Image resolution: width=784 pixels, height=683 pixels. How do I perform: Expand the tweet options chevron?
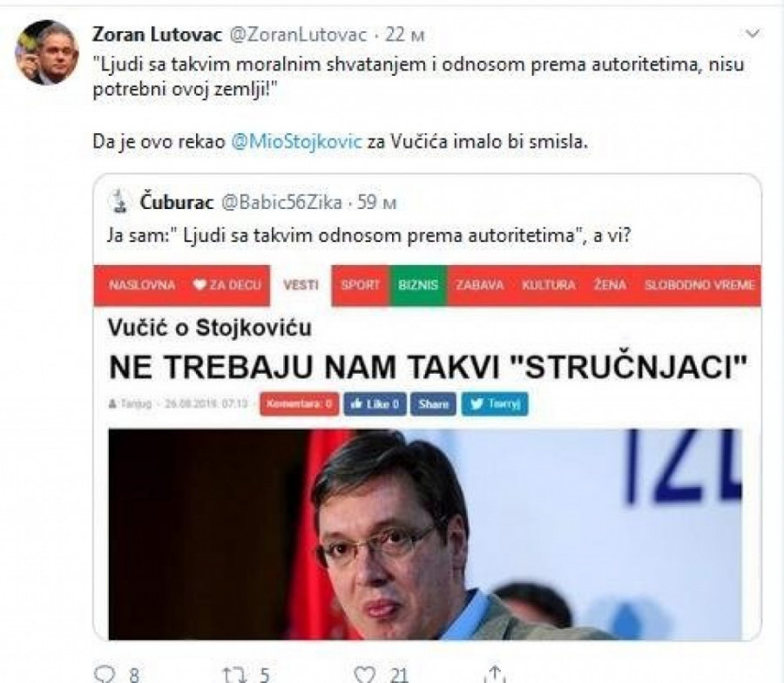point(752,34)
